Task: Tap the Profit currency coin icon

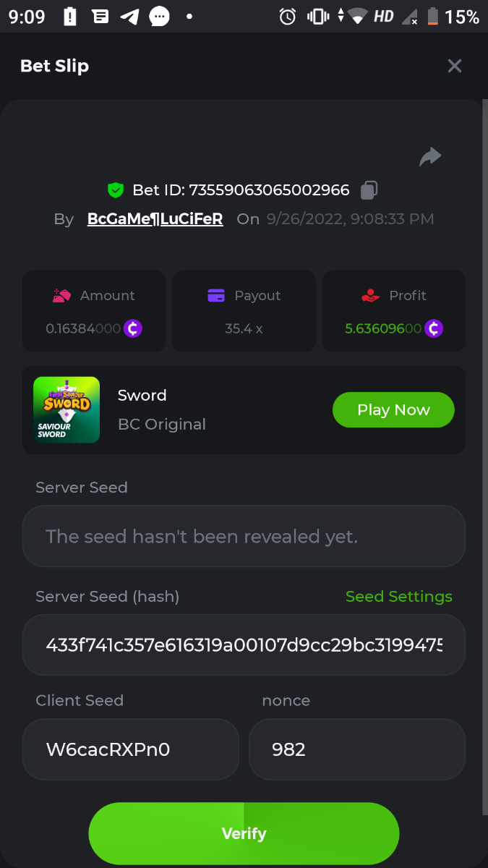Action: [x=434, y=328]
